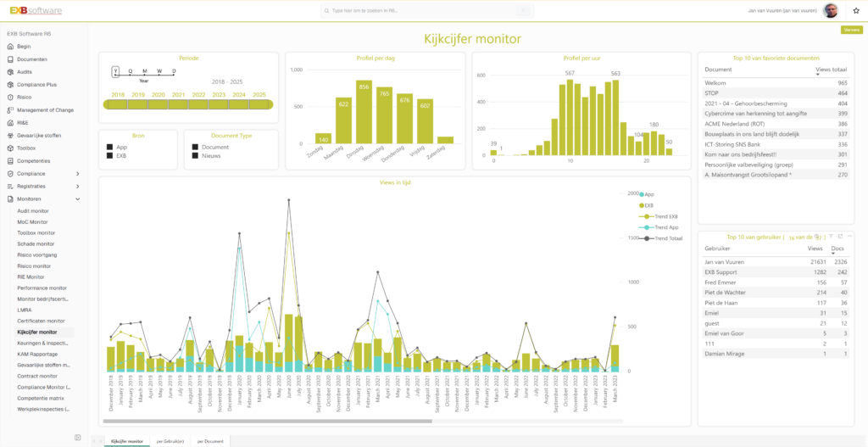The width and height of the screenshot is (868, 447).
Task: Click the focus mode icon on Top 10 gebruiker
Action: pyautogui.click(x=840, y=237)
